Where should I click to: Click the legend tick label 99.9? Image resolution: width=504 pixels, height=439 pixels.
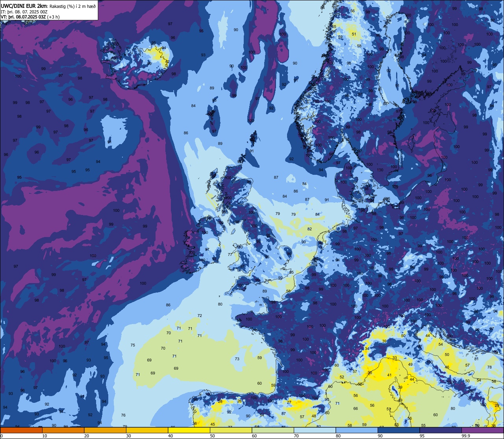pos(466,436)
